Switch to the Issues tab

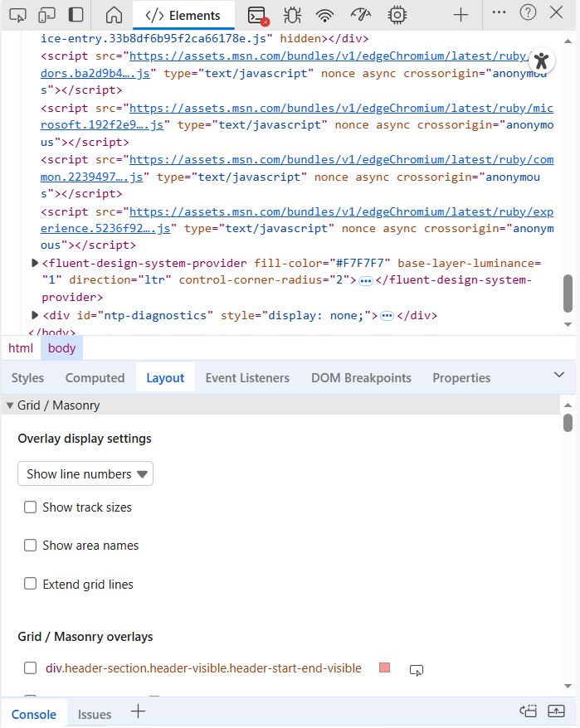click(94, 714)
